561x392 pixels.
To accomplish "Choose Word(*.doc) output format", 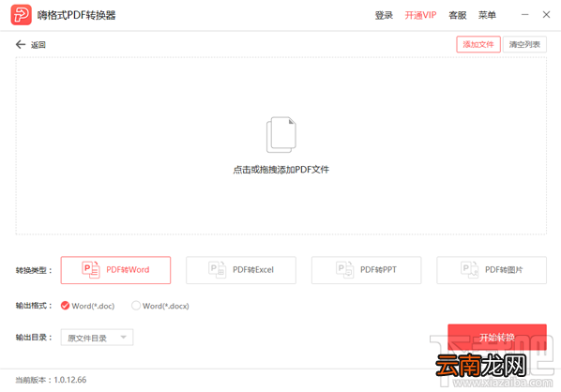I will [87, 306].
